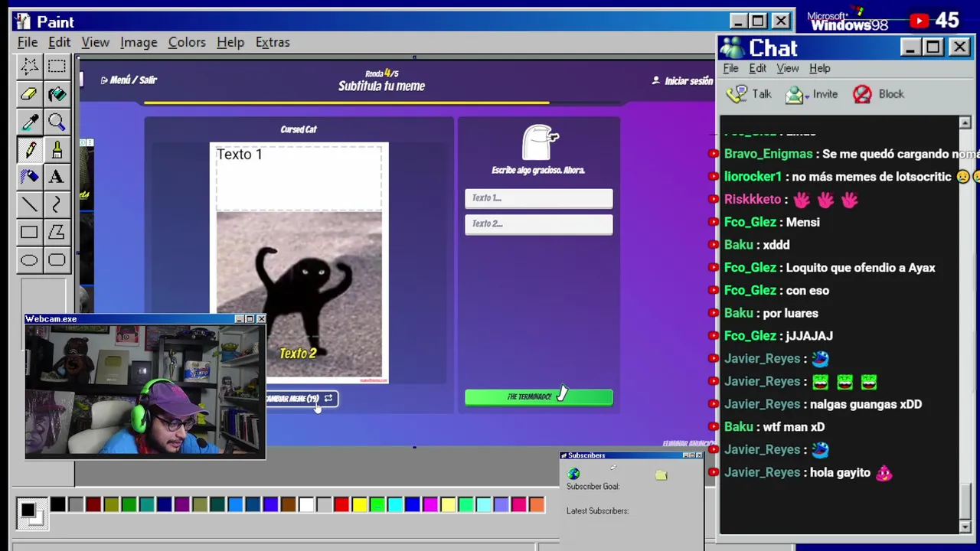Click the Menú / Salir link

129,80
